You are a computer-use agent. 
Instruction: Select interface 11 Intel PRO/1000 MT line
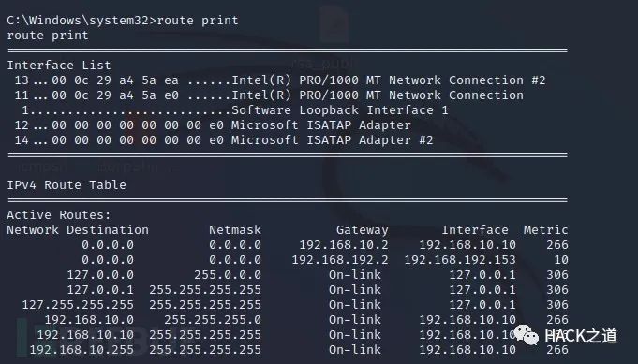point(269,95)
